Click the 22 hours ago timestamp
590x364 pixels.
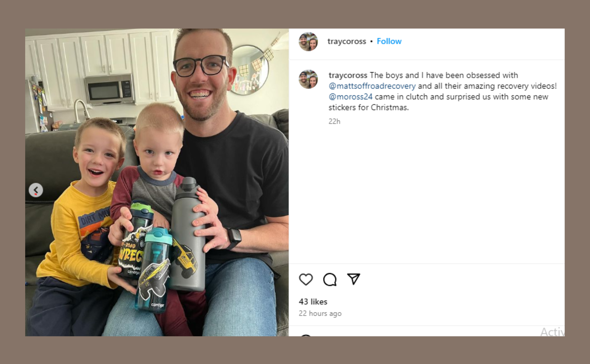pos(320,313)
